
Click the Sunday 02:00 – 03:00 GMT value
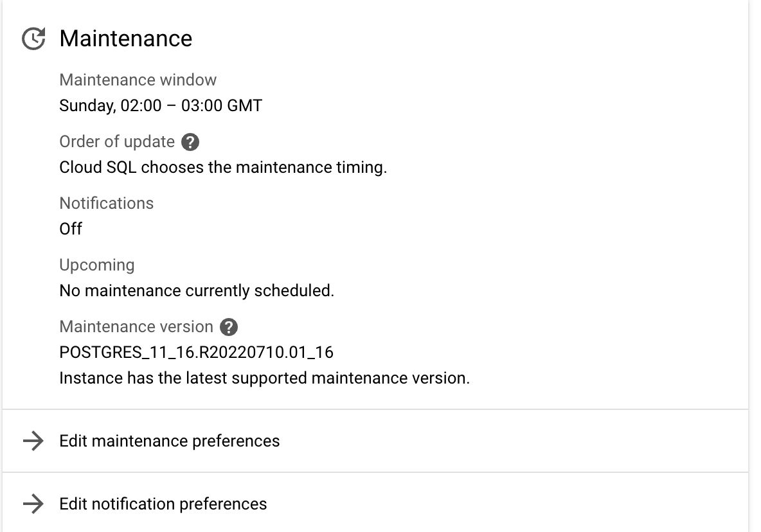point(161,105)
